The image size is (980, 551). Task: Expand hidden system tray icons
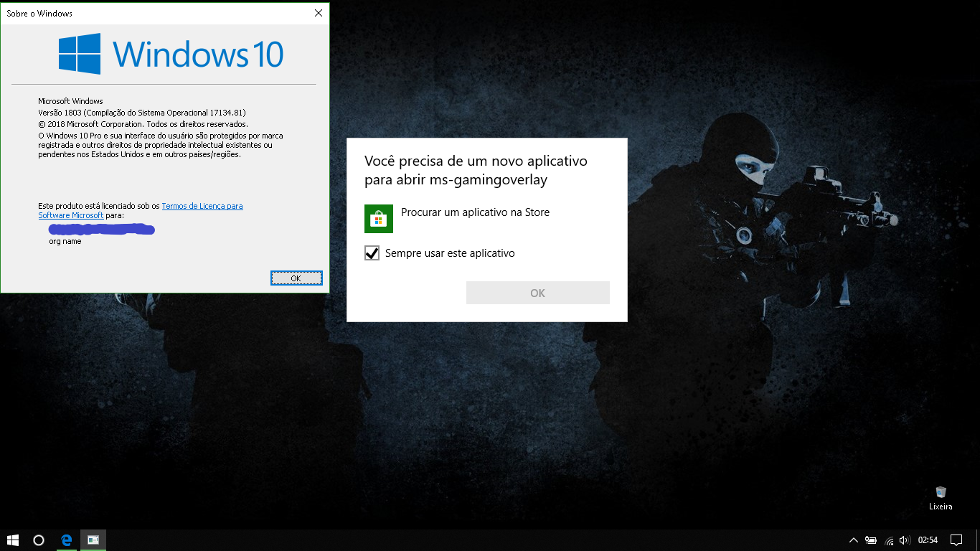click(854, 540)
